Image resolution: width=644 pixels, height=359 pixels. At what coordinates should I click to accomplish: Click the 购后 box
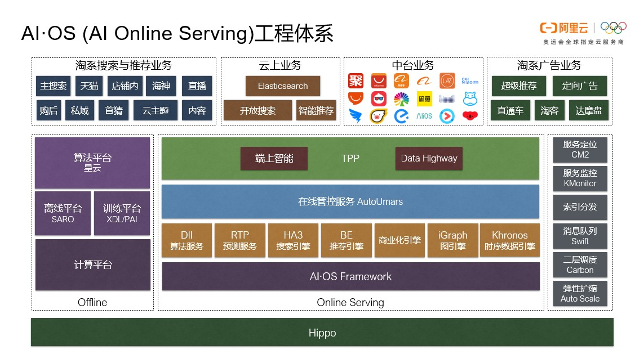(48, 110)
